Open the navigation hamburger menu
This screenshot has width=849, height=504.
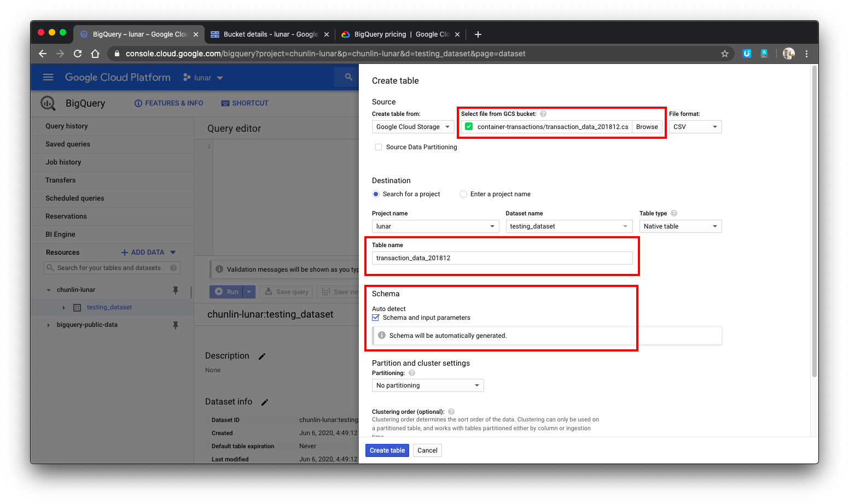[48, 77]
